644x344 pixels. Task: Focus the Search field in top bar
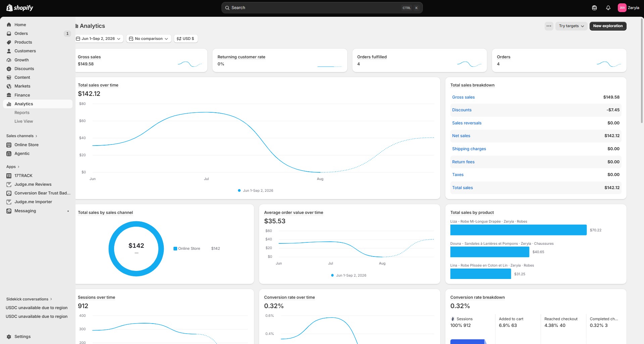(322, 8)
